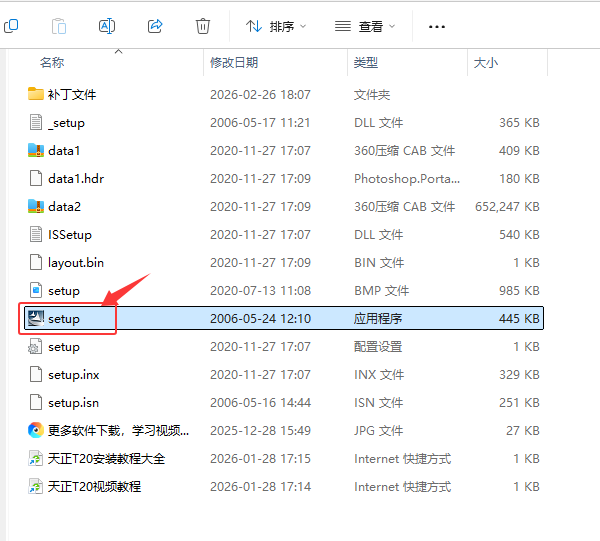Click the data1.hdr file name

click(x=76, y=179)
